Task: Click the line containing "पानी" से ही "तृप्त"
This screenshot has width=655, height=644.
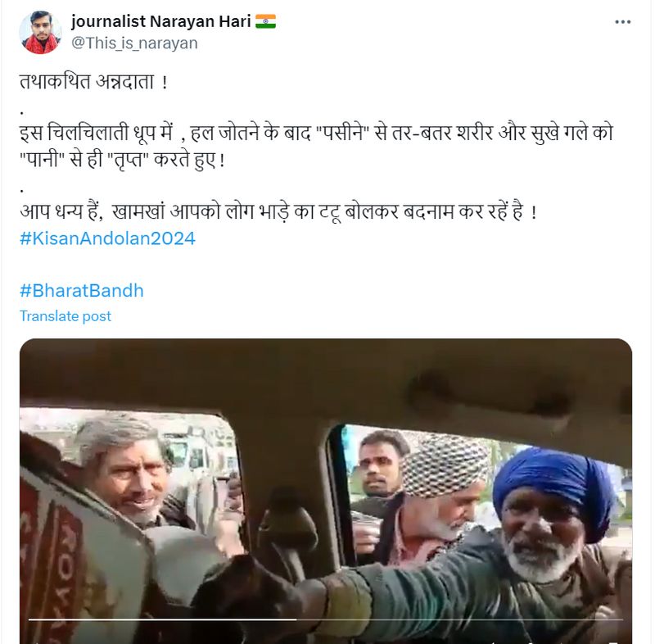Action: [122, 160]
